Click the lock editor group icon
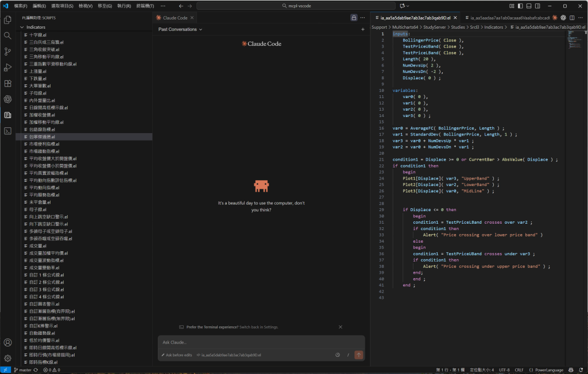The width and height of the screenshot is (588, 374). [x=354, y=18]
